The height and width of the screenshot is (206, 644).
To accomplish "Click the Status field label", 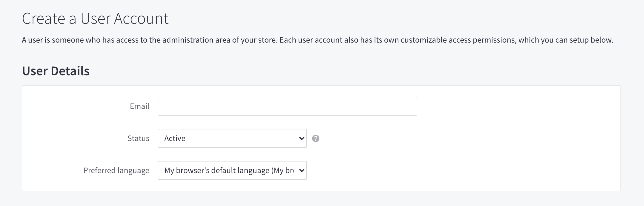I will (x=138, y=138).
